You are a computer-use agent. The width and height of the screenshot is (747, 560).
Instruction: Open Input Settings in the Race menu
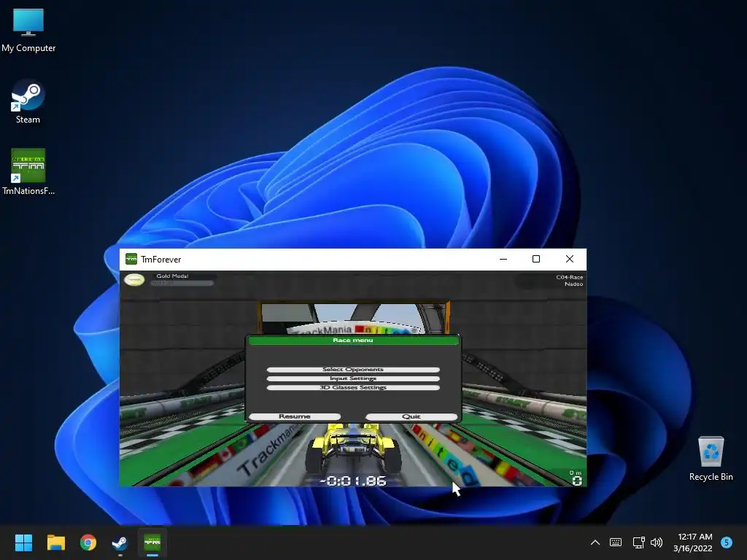point(353,378)
